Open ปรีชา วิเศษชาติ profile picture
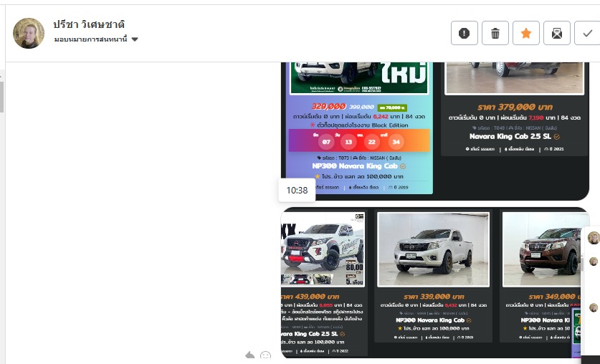 (x=29, y=33)
